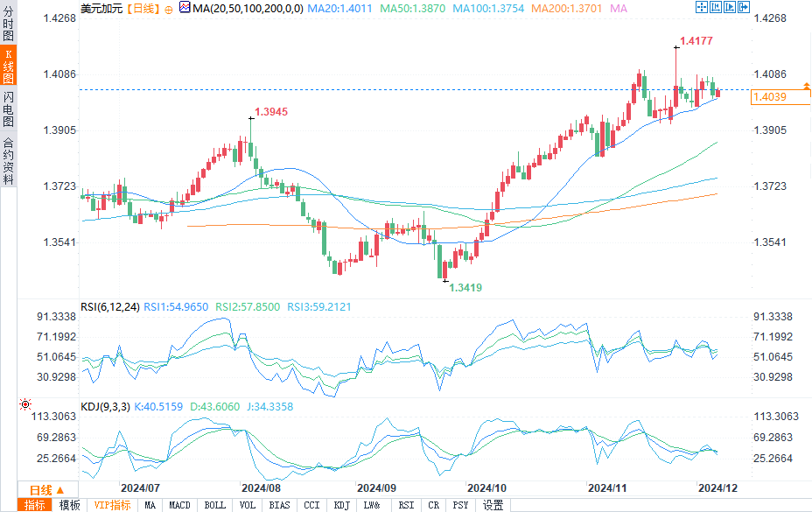Click the RSI(6,12,24) panel label
The height and width of the screenshot is (512, 812).
(x=110, y=307)
